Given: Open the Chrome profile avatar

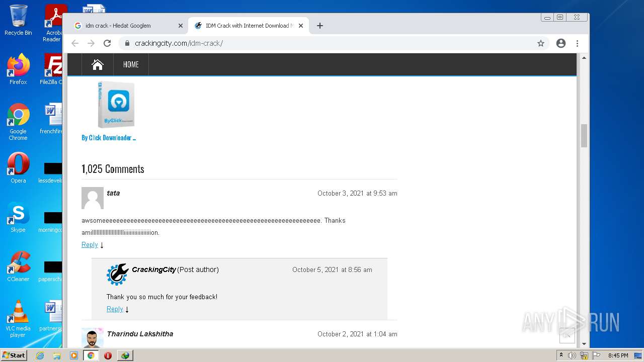Looking at the screenshot, I should 561,43.
